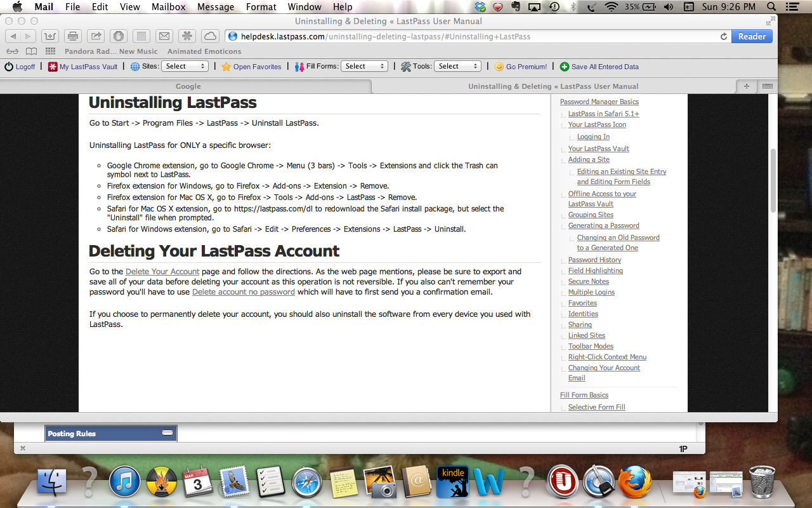The height and width of the screenshot is (508, 812).
Task: Select the Uninstalling & Deleting tab
Action: pos(553,86)
